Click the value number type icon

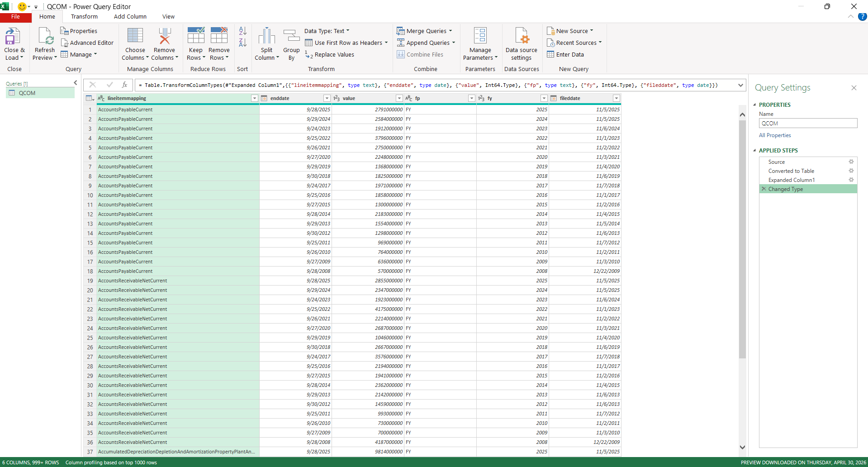coord(337,98)
